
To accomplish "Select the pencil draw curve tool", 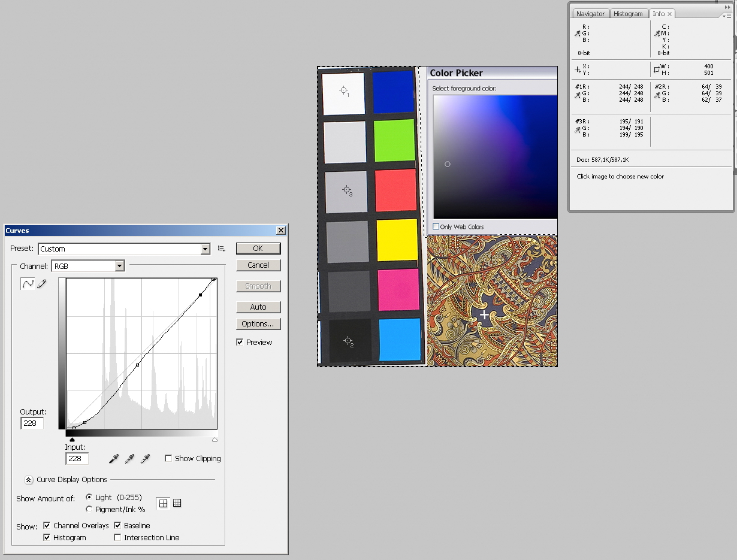I will [x=41, y=284].
